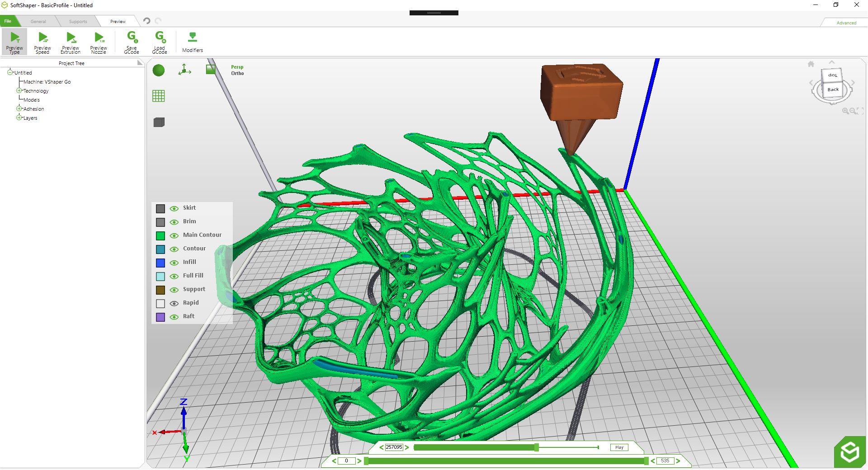Open the File menu tab
The height and width of the screenshot is (470, 868).
[8, 21]
